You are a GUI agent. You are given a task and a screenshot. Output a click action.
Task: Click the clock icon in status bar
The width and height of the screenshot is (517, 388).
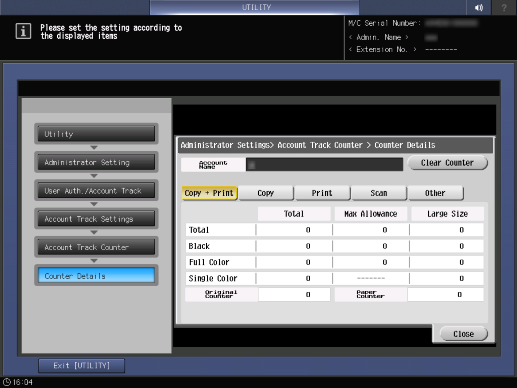pos(7,382)
